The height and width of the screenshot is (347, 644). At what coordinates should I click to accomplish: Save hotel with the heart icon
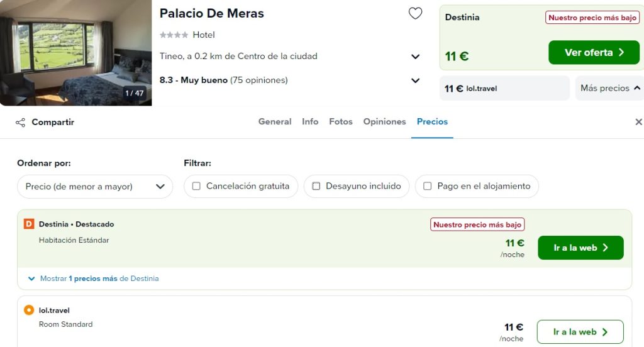click(x=415, y=14)
